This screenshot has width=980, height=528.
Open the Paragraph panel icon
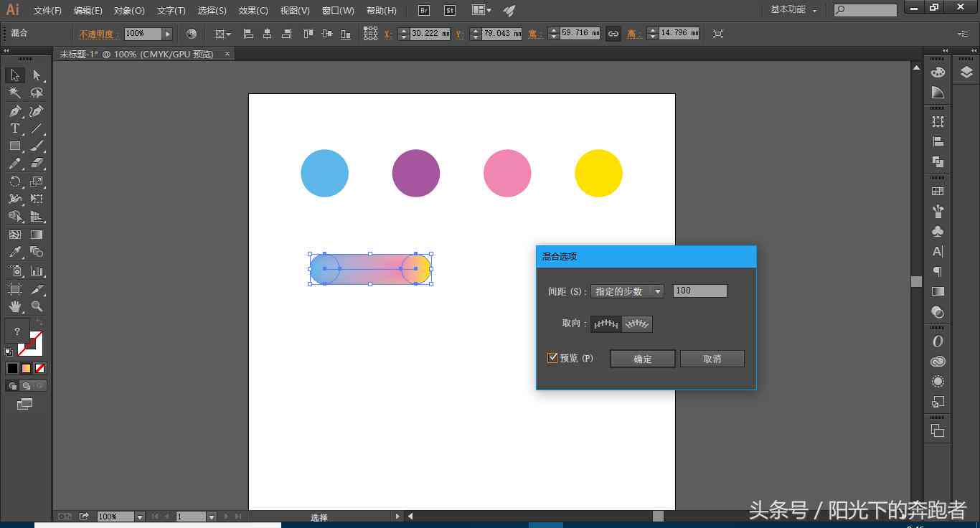[938, 272]
